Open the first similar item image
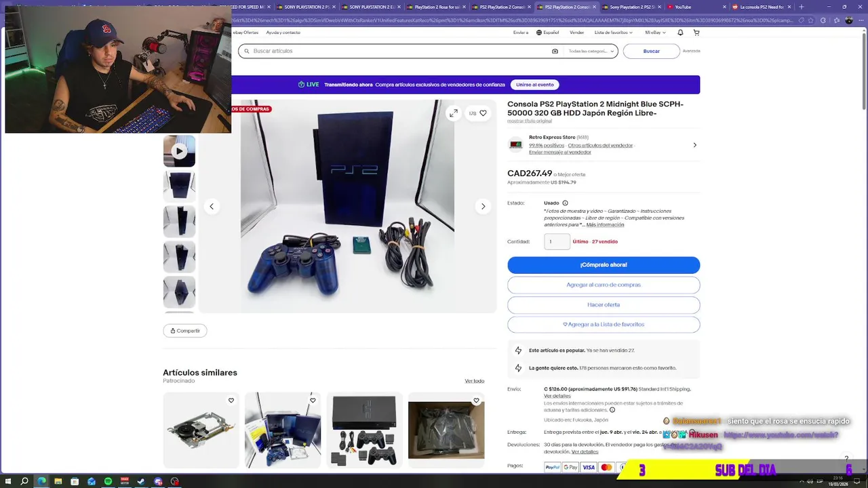 tap(201, 430)
